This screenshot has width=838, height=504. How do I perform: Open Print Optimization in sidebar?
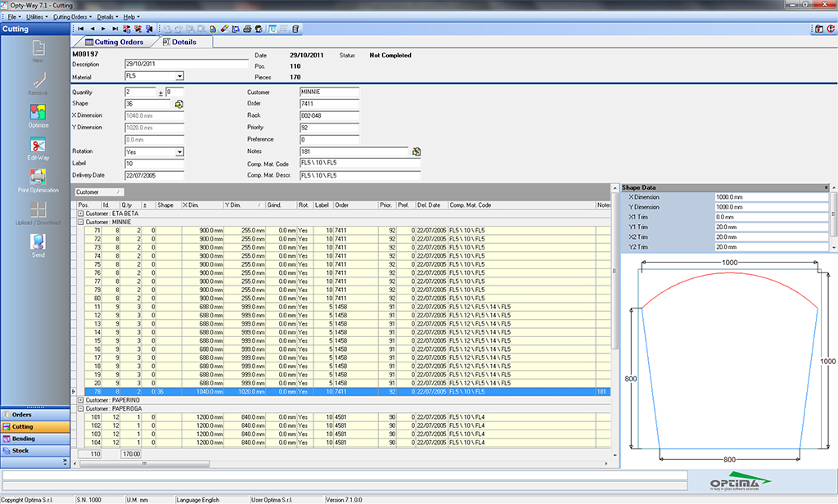pyautogui.click(x=38, y=177)
